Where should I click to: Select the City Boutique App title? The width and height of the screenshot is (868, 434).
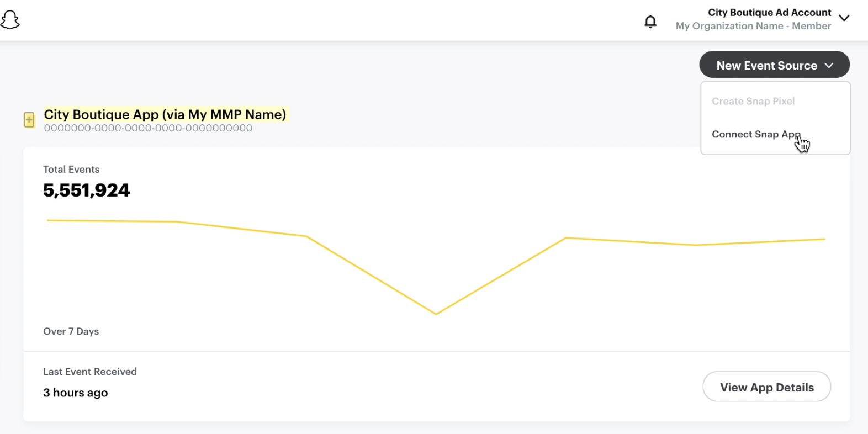coord(165,115)
